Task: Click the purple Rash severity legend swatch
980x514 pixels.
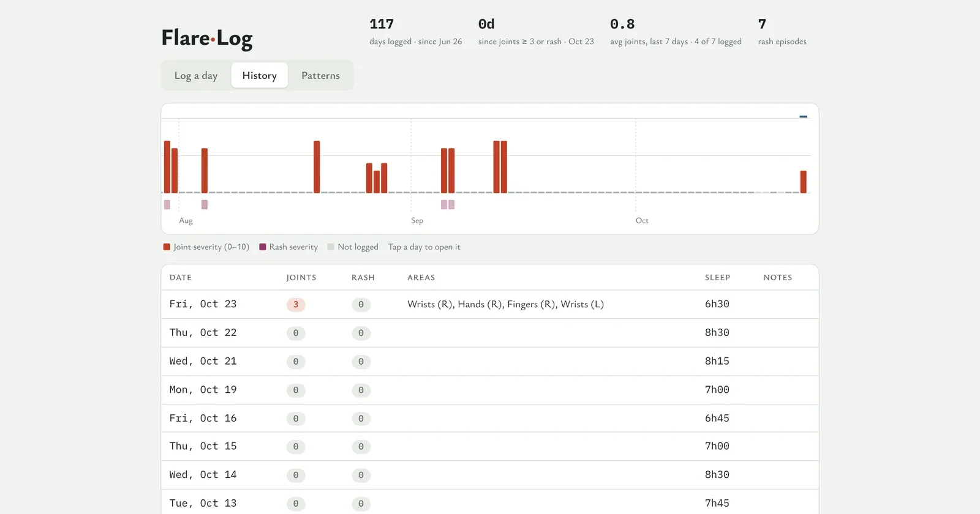Action: click(263, 247)
